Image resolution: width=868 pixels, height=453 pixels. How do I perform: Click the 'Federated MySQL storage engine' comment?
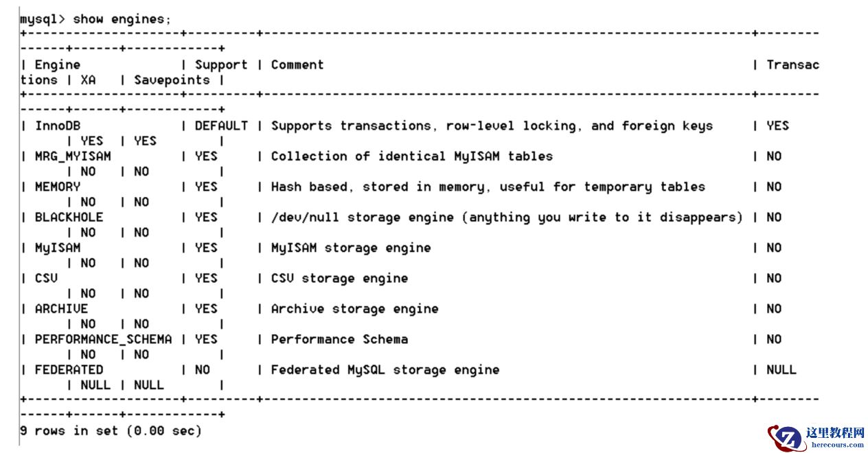pos(385,370)
